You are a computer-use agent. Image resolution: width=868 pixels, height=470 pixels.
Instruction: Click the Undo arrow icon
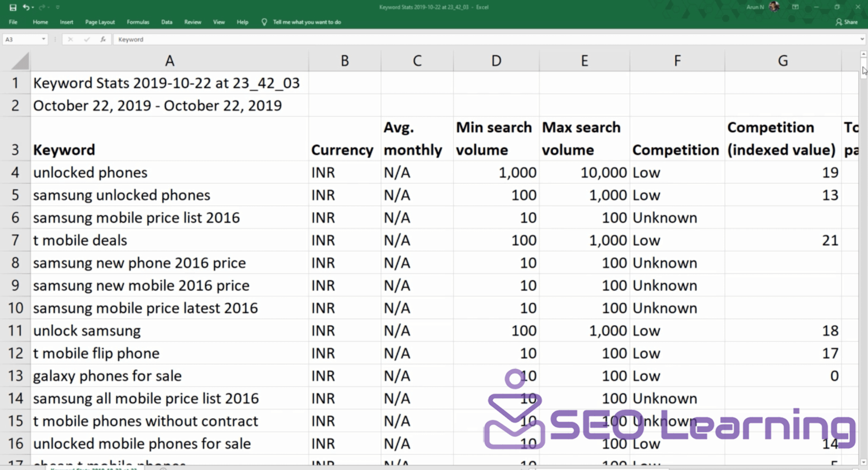click(26, 7)
